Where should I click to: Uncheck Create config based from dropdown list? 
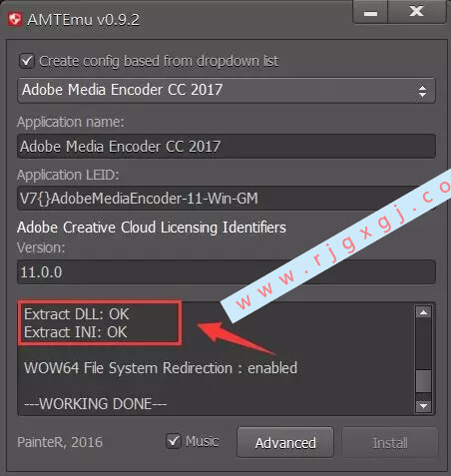26,61
